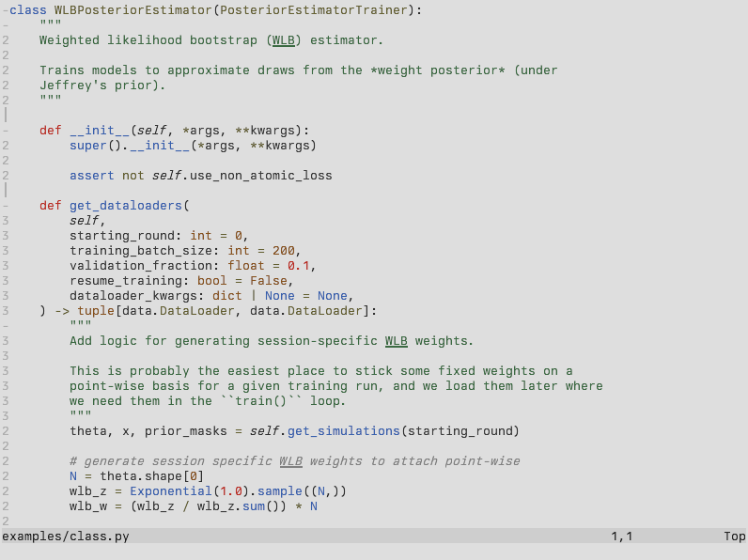Collapse the WLBPosteriorEstimator class fold marker
The image size is (748, 560).
[x=5, y=10]
